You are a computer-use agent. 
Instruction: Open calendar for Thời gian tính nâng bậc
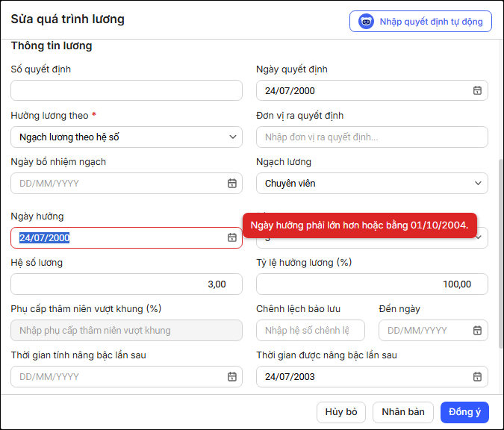pyautogui.click(x=232, y=376)
